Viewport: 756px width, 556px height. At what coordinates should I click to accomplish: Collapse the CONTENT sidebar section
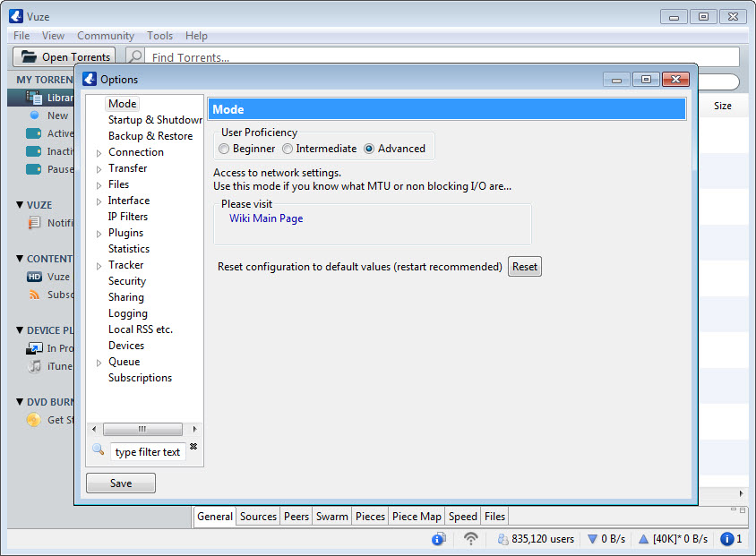coord(20,258)
